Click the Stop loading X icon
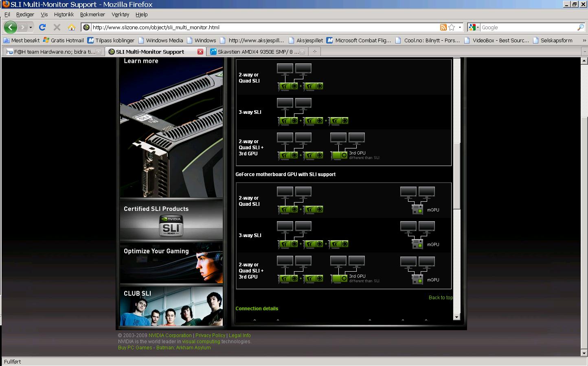This screenshot has height=366, width=588. 57,27
